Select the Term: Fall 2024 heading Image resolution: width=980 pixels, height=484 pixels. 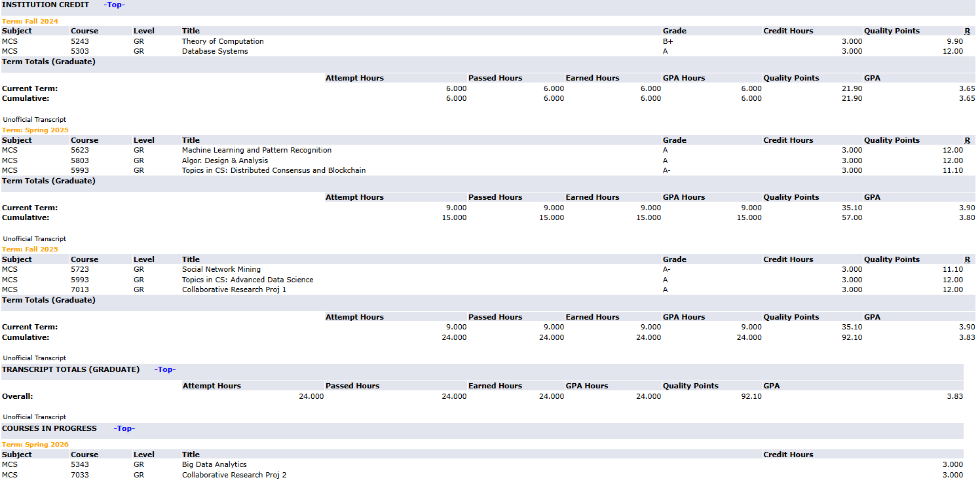click(30, 21)
